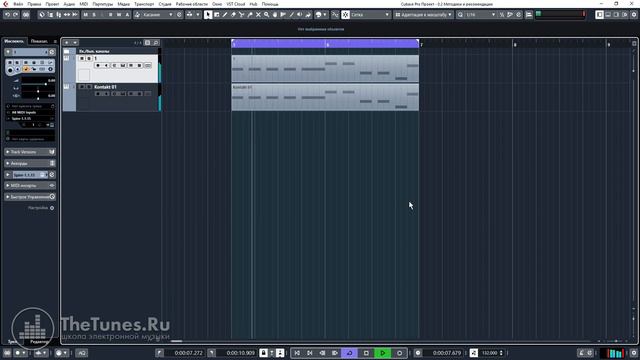Open the setup gear at toolbar right
Image resolution: width=640 pixels, height=360 pixels.
point(634,15)
